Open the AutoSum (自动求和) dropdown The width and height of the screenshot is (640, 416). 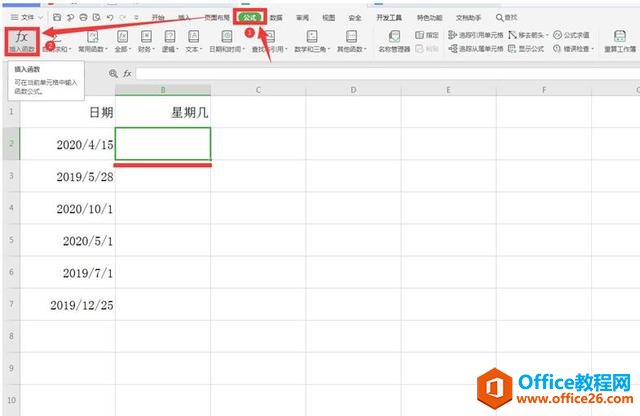57,42
